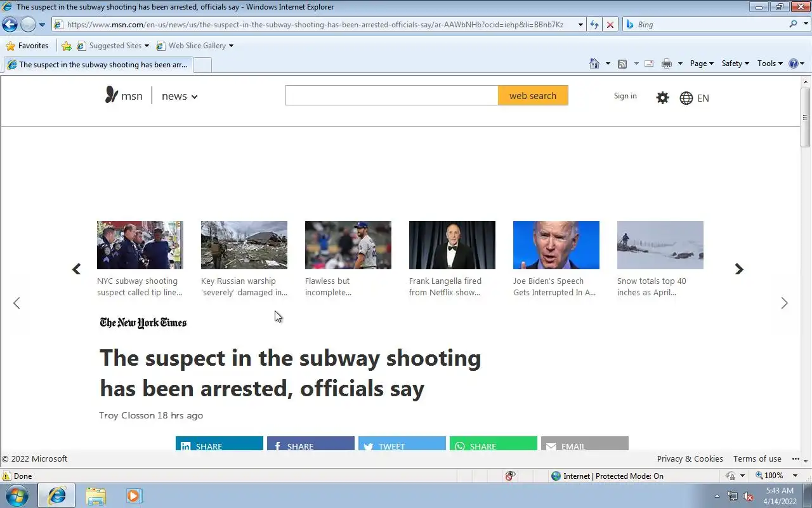The width and height of the screenshot is (812, 508).
Task: Click the msn logo
Action: point(124,96)
